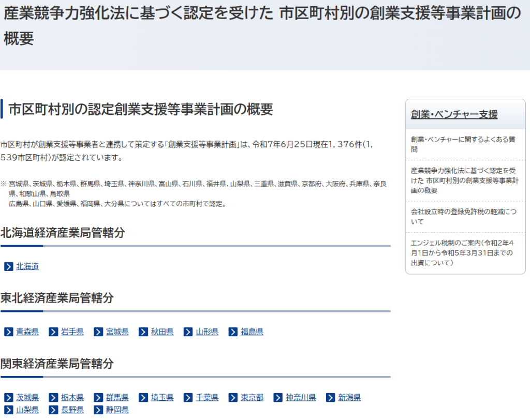The height and width of the screenshot is (420, 530).
Task: Click the arrow icon beside 東京都
Action: coord(233,398)
